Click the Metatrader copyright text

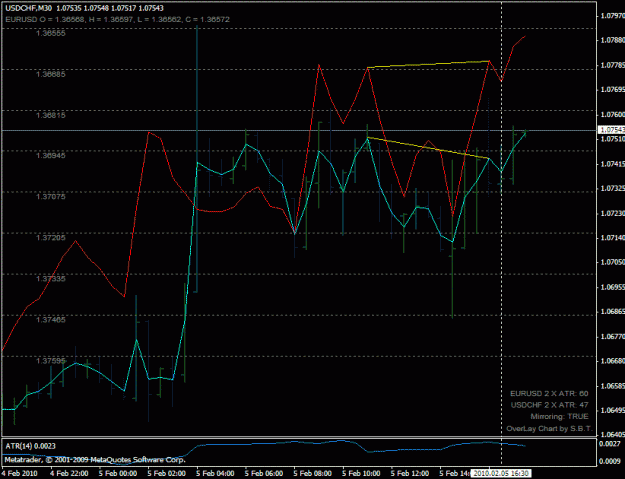pyautogui.click(x=95, y=460)
